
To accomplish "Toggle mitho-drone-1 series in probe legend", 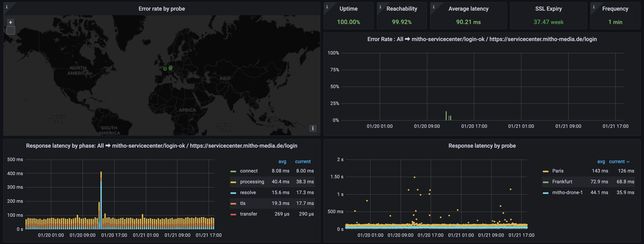I will point(568,193).
